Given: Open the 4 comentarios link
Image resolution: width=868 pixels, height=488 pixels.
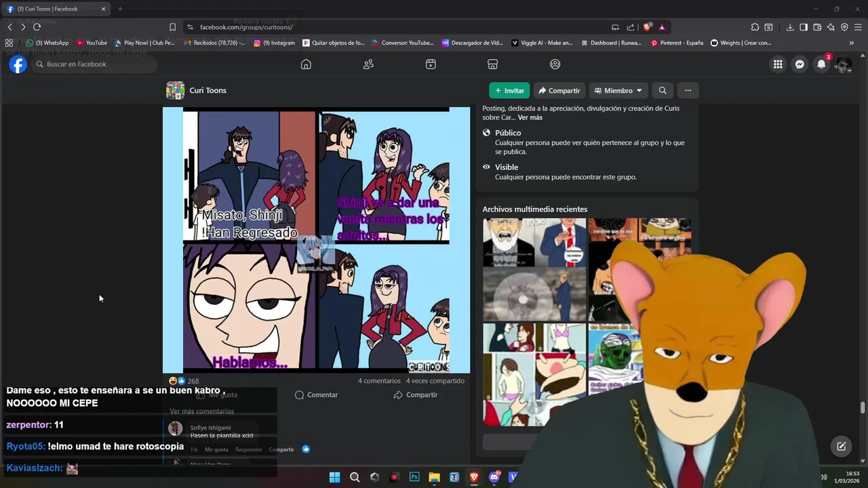Looking at the screenshot, I should 379,381.
